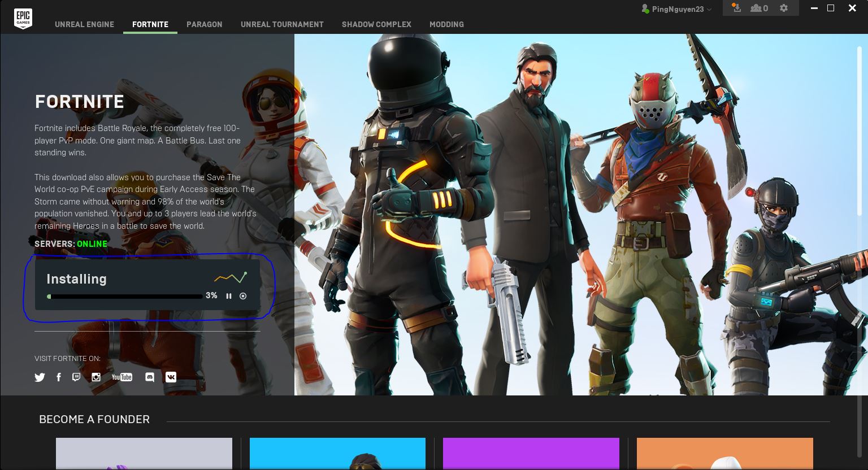Open Fortnite's Instagram icon
The width and height of the screenshot is (868, 470).
point(96,377)
